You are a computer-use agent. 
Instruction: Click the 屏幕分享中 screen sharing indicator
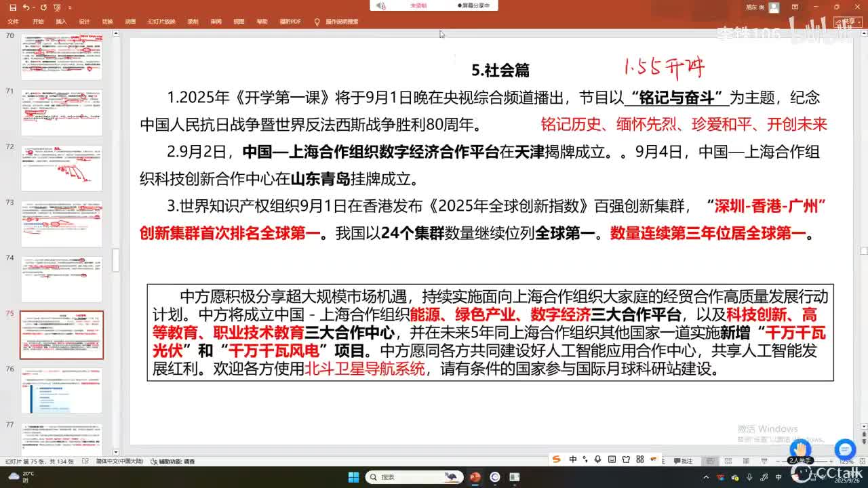click(474, 5)
